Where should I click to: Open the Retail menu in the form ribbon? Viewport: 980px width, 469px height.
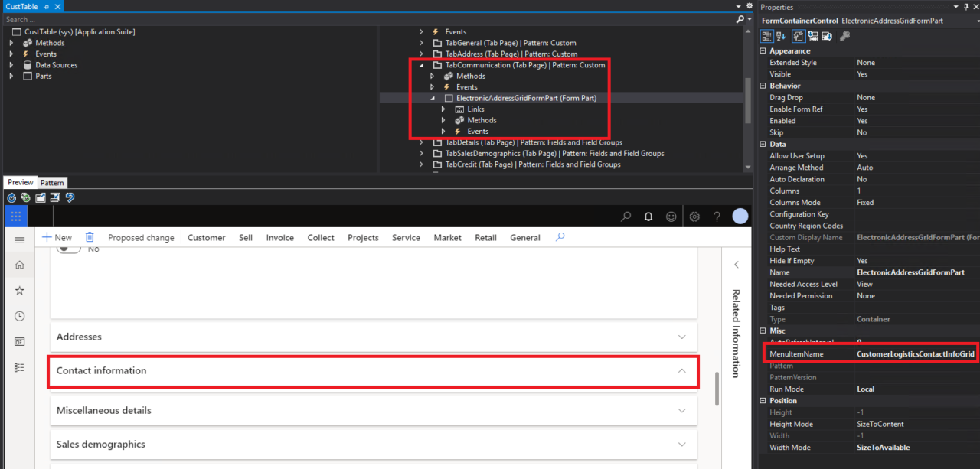point(485,237)
